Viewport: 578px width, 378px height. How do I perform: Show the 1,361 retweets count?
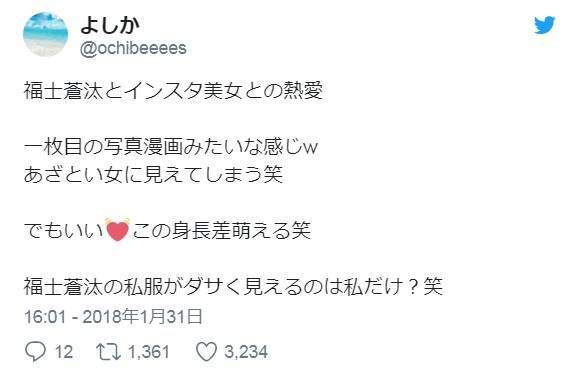[x=149, y=351]
